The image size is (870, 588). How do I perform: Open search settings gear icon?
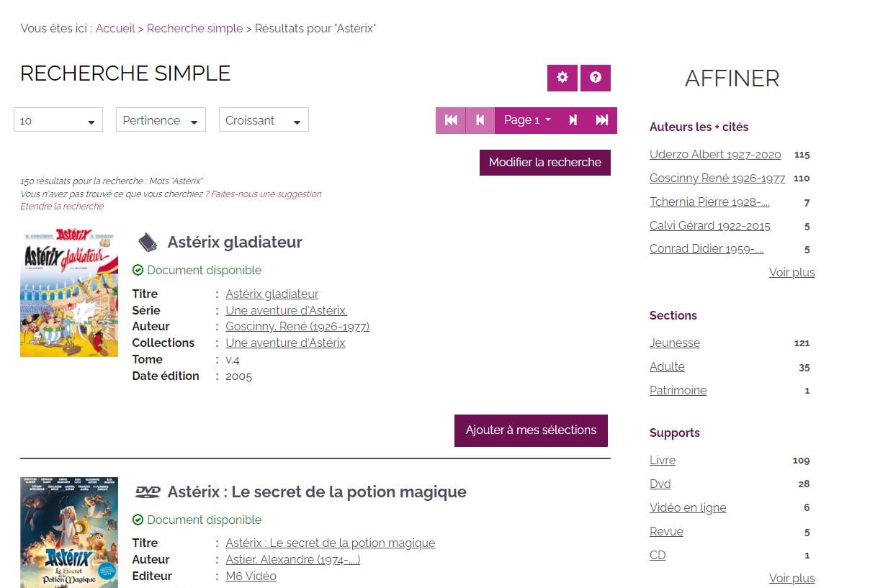(562, 78)
